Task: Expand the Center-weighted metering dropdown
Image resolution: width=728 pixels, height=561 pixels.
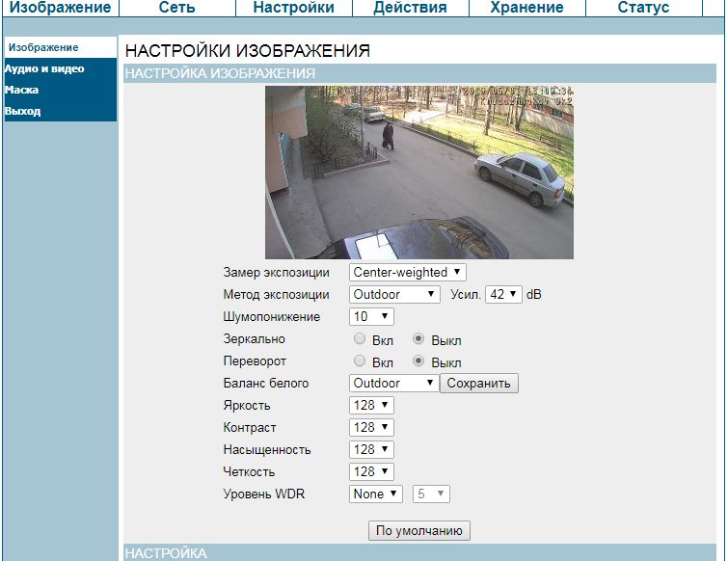Action: point(407,273)
